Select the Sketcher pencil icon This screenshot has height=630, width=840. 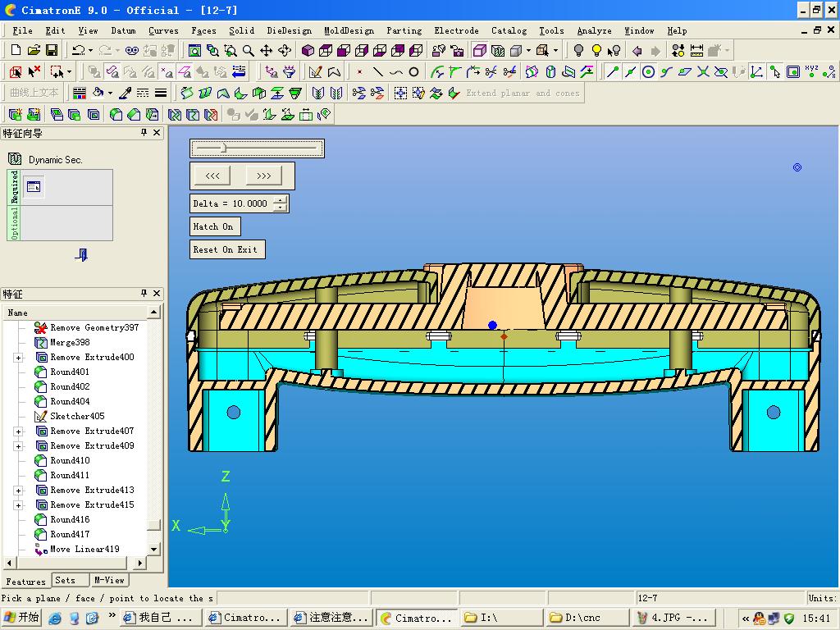316,71
